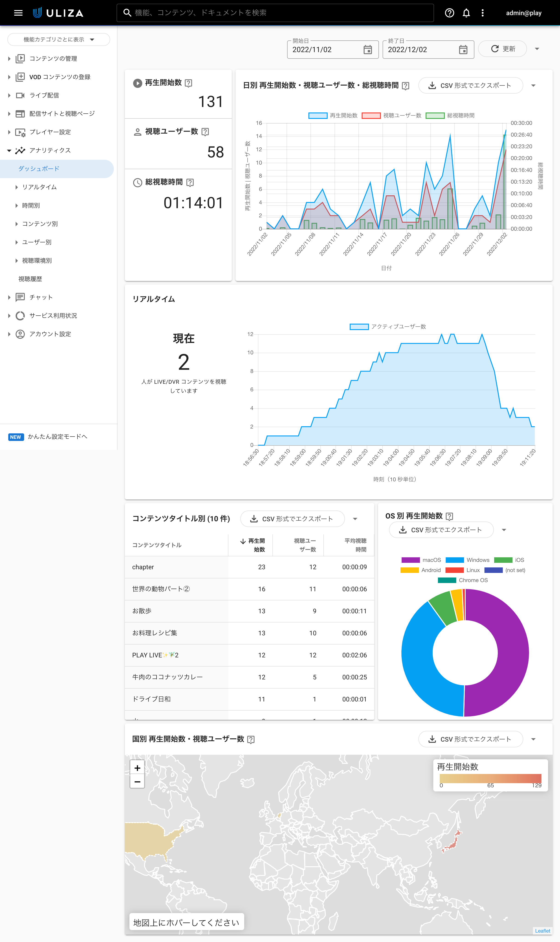Click the calendar icon for 開始日
The image size is (560, 942).
tap(367, 49)
